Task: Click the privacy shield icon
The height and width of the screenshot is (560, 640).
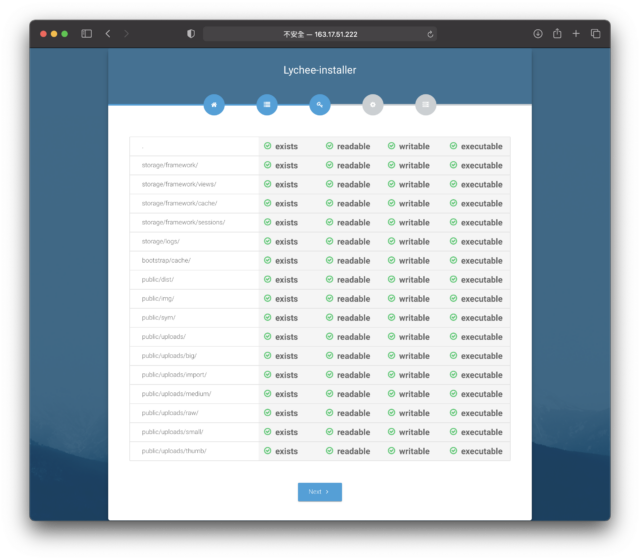Action: pos(191,34)
